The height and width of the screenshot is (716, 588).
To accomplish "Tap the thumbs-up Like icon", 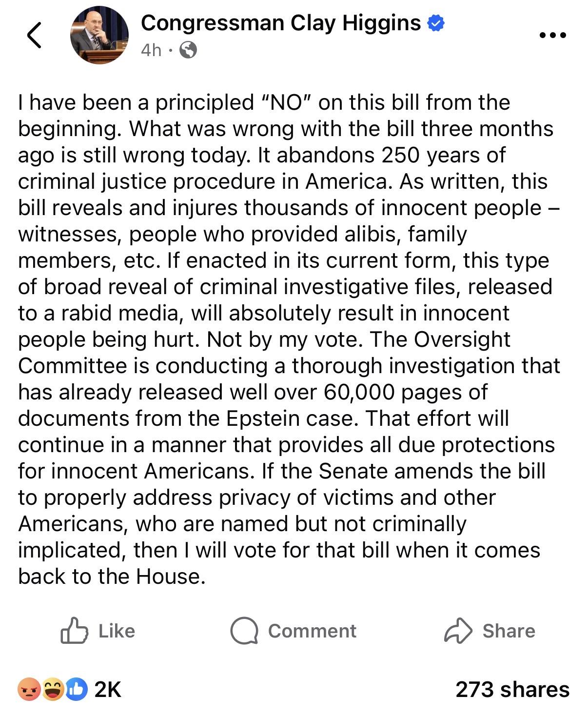I will point(74,631).
